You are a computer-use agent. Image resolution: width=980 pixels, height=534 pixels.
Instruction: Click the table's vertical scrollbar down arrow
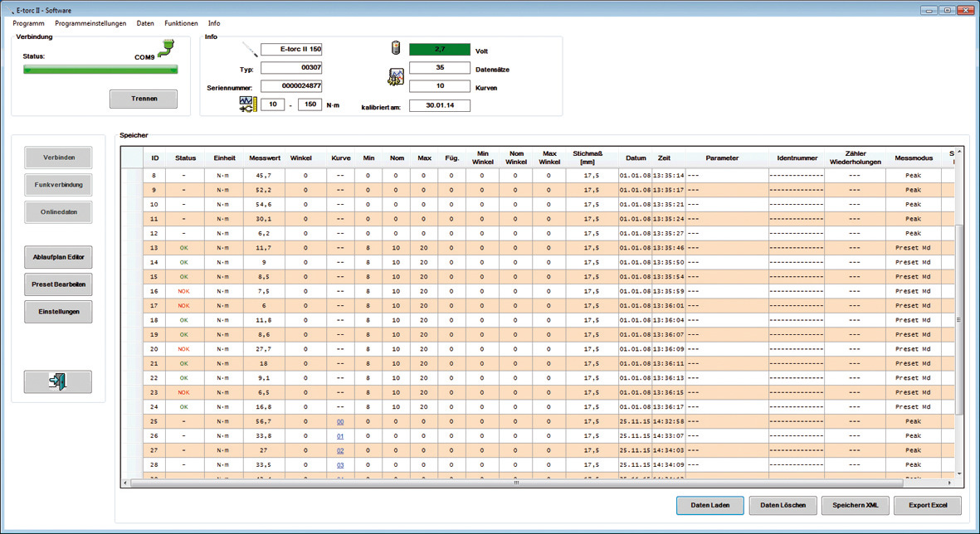[959, 473]
